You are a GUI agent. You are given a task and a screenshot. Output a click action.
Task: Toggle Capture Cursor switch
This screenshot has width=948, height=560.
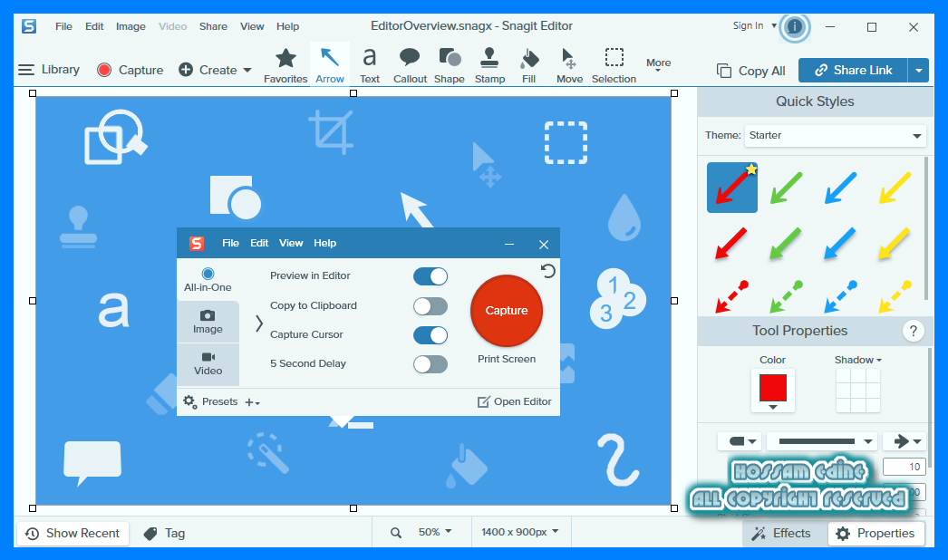coord(430,335)
